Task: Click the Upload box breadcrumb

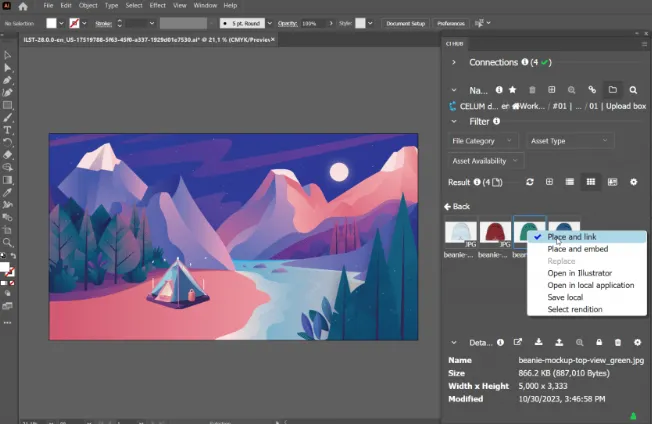Action: tap(626, 106)
